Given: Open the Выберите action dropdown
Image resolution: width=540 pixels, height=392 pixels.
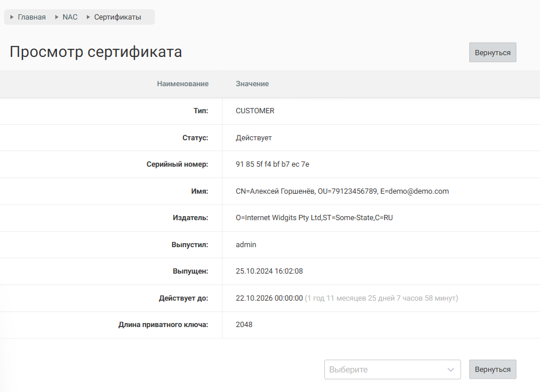Looking at the screenshot, I should click(385, 370).
